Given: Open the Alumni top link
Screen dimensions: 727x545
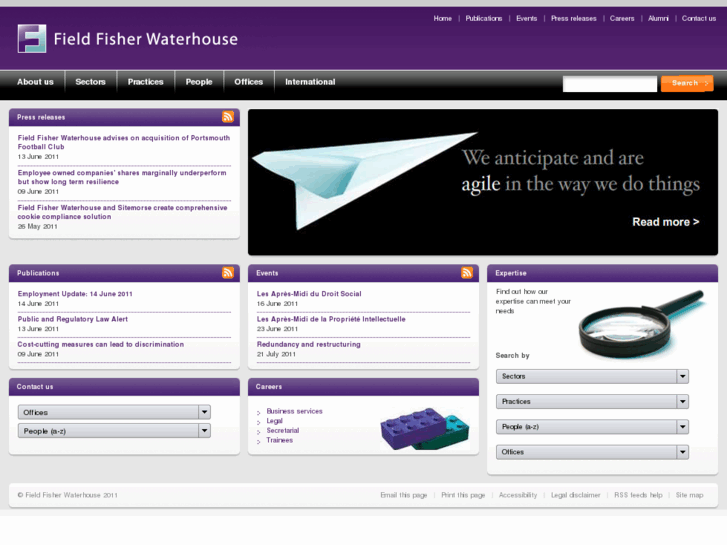Looking at the screenshot, I should (658, 19).
